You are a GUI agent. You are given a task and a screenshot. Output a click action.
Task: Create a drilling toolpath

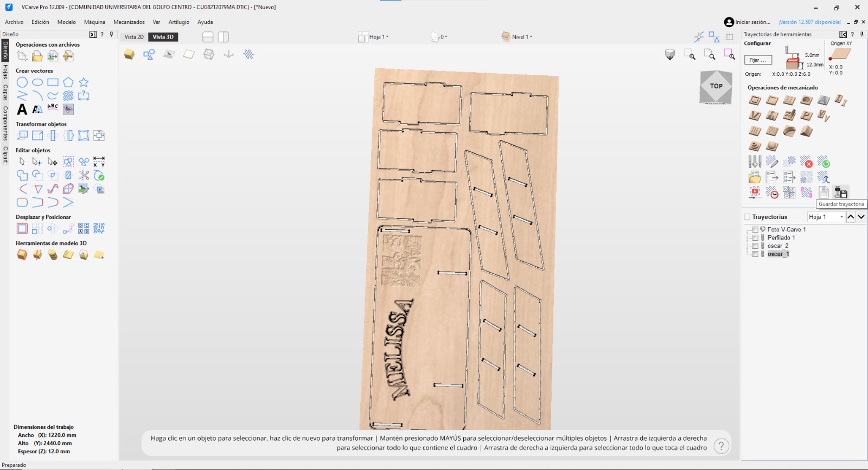coord(789,100)
